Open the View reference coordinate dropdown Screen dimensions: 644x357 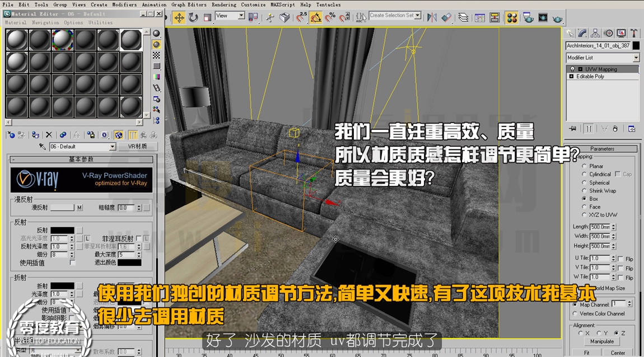pos(230,16)
